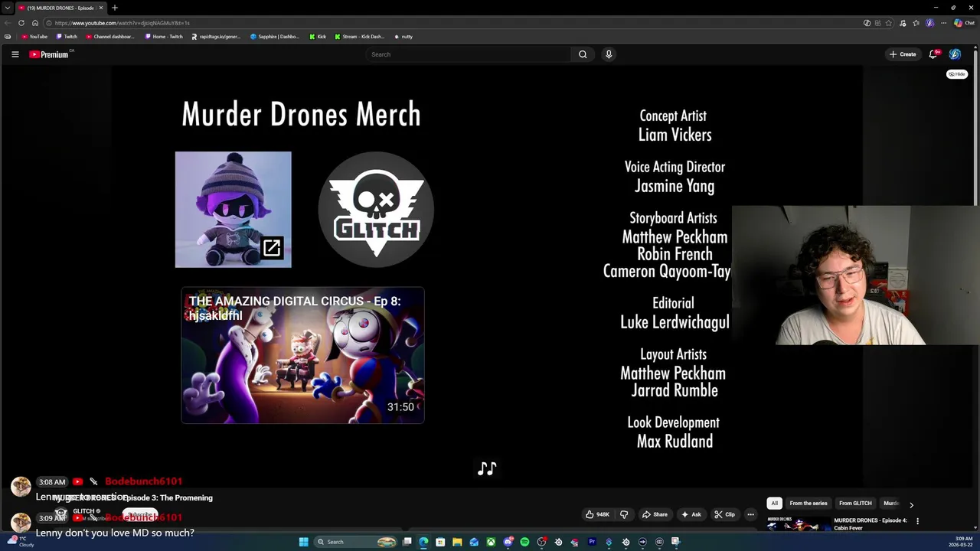Screen dimensions: 980x551
Task: Open The Amazing Digital Circus Ep 8 video
Action: click(302, 355)
